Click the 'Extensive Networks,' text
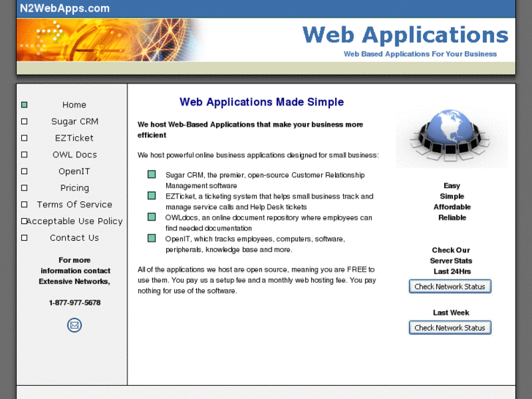This screenshot has width=532, height=399. tap(75, 282)
